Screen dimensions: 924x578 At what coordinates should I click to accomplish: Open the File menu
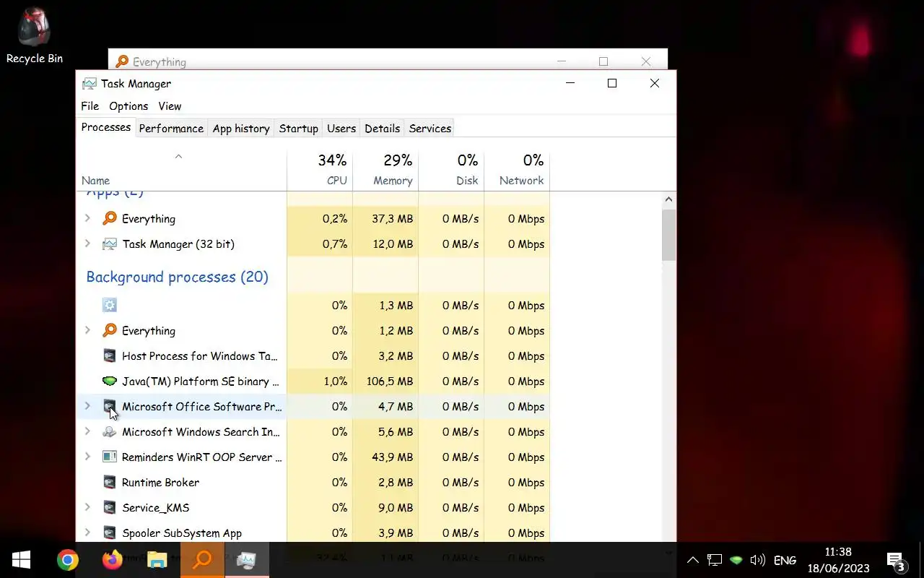[x=90, y=106]
